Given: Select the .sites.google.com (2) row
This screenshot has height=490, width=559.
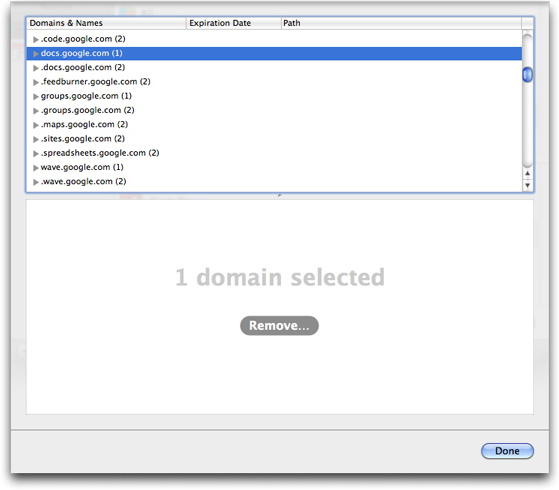Looking at the screenshot, I should click(x=274, y=139).
